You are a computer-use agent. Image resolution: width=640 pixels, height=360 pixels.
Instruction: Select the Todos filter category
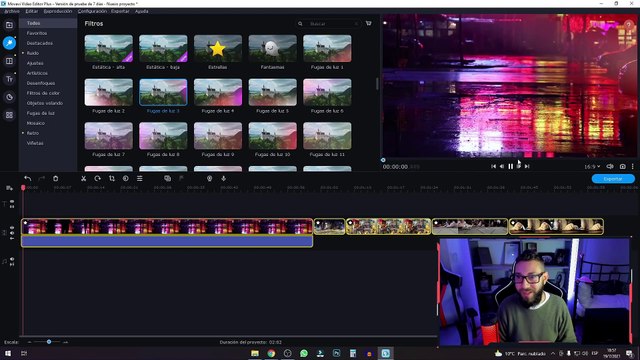tap(48, 23)
